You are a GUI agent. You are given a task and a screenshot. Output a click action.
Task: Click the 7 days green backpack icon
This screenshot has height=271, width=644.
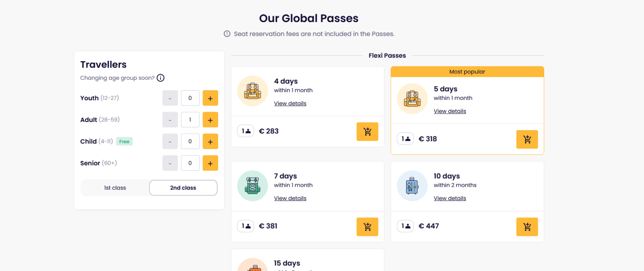pyautogui.click(x=252, y=186)
